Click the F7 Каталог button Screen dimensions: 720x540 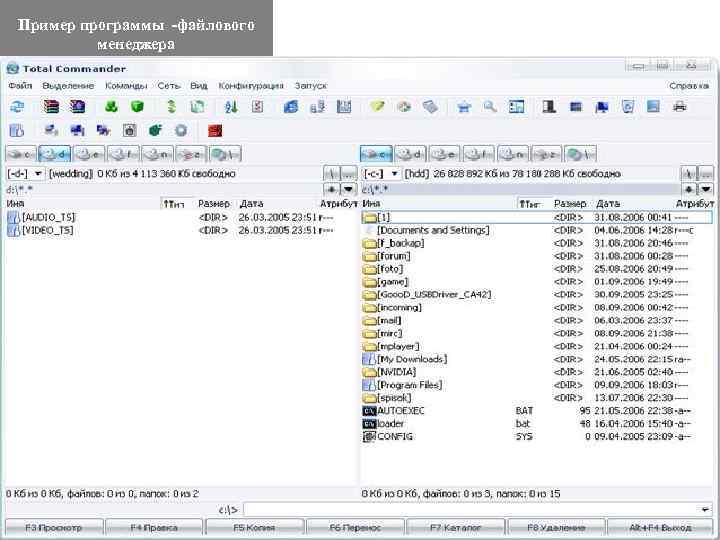click(x=456, y=528)
